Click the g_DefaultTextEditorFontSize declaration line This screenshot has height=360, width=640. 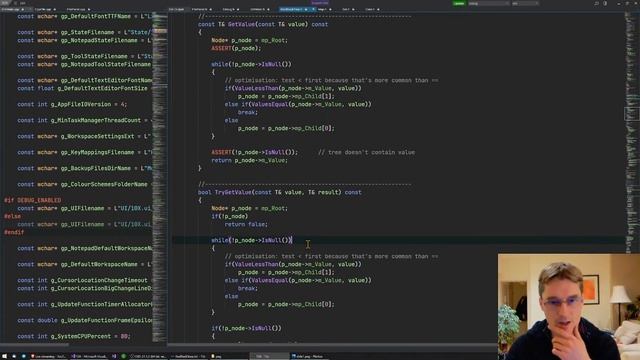click(x=84, y=88)
